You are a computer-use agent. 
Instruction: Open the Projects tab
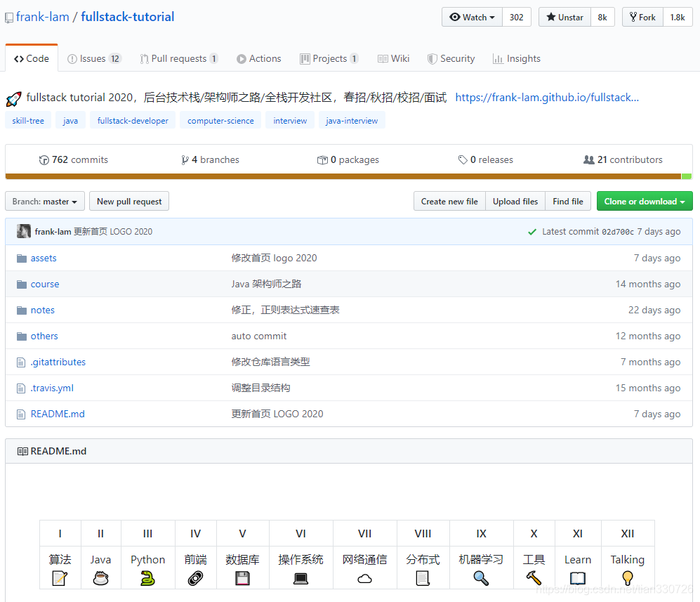(x=329, y=58)
